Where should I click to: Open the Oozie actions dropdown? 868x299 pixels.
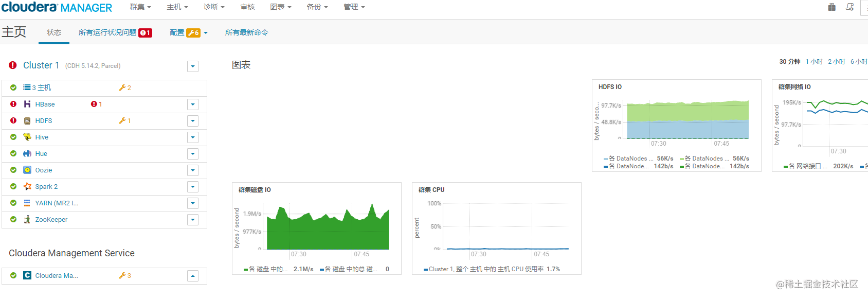click(x=193, y=170)
